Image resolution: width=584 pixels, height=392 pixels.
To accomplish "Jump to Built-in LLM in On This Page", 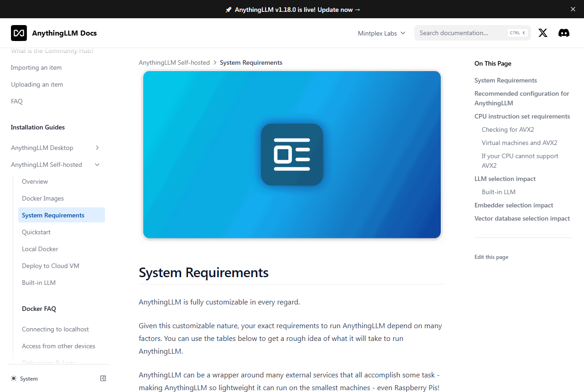I will [499, 192].
